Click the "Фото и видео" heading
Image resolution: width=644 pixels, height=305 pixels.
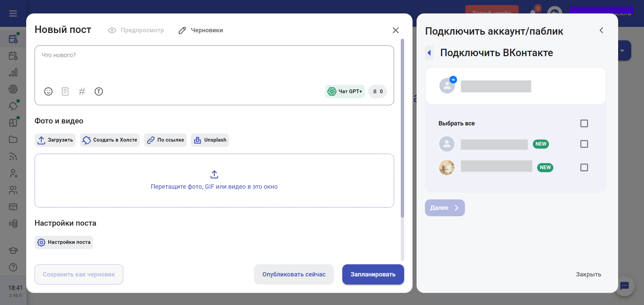tap(59, 121)
